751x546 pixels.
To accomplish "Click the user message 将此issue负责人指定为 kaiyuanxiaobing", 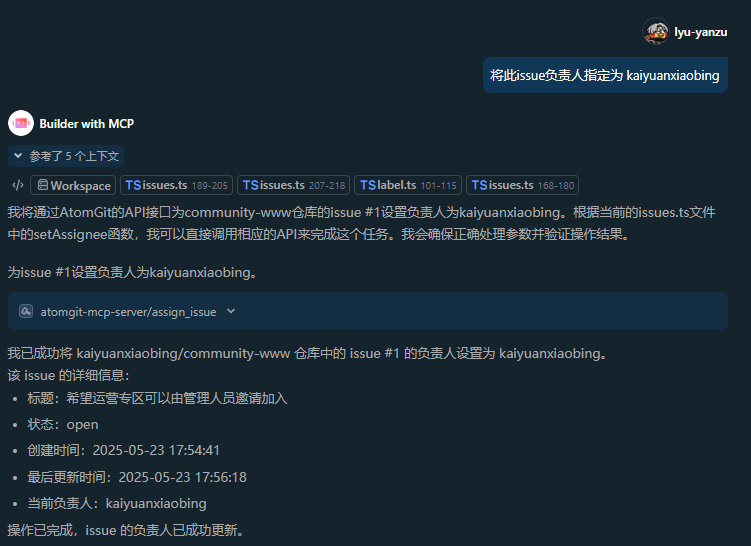I will [x=605, y=75].
